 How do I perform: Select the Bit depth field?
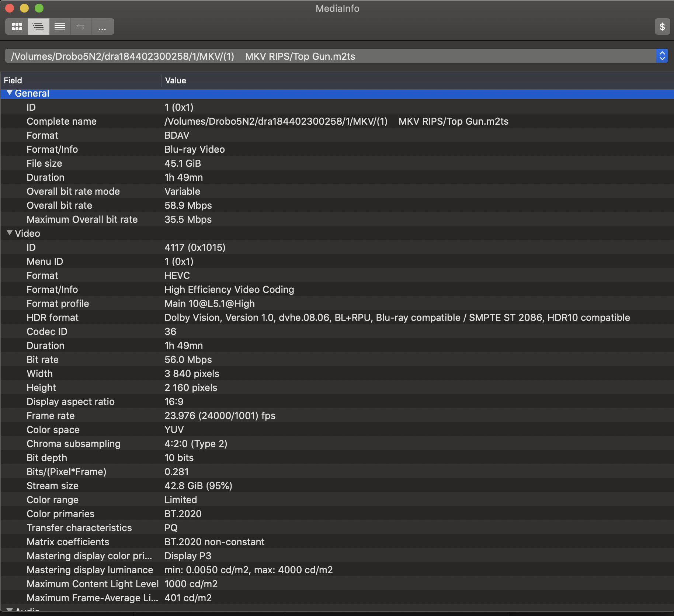click(47, 458)
